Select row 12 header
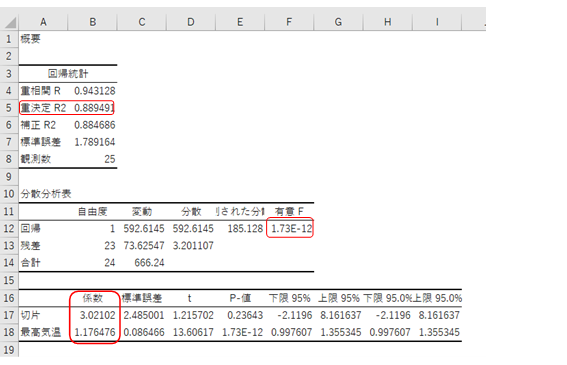Screen dimensions: 567x365 pyautogui.click(x=9, y=229)
